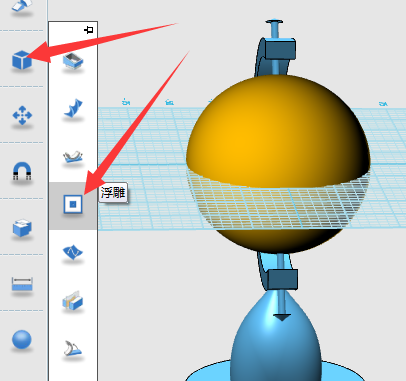Open the Combine Edit boolean tool

(x=22, y=228)
